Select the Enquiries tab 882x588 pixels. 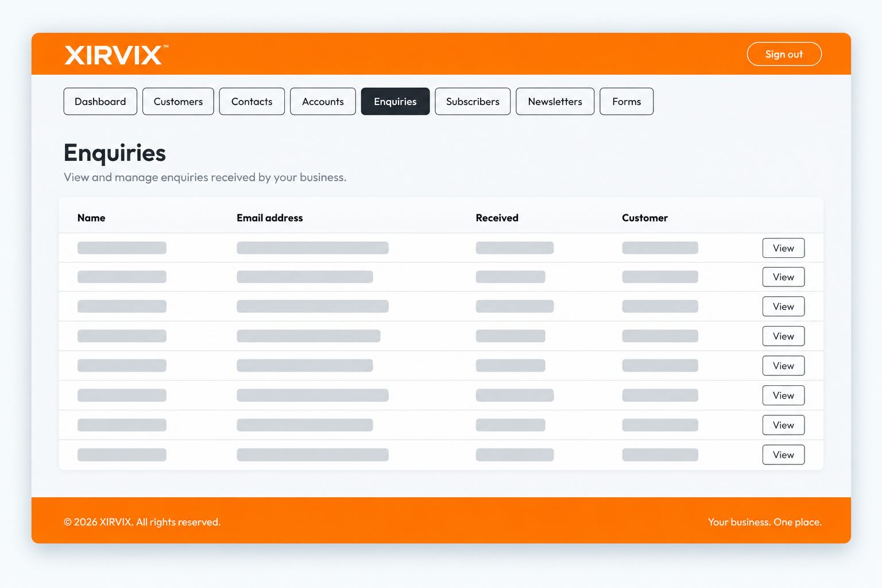tap(395, 102)
